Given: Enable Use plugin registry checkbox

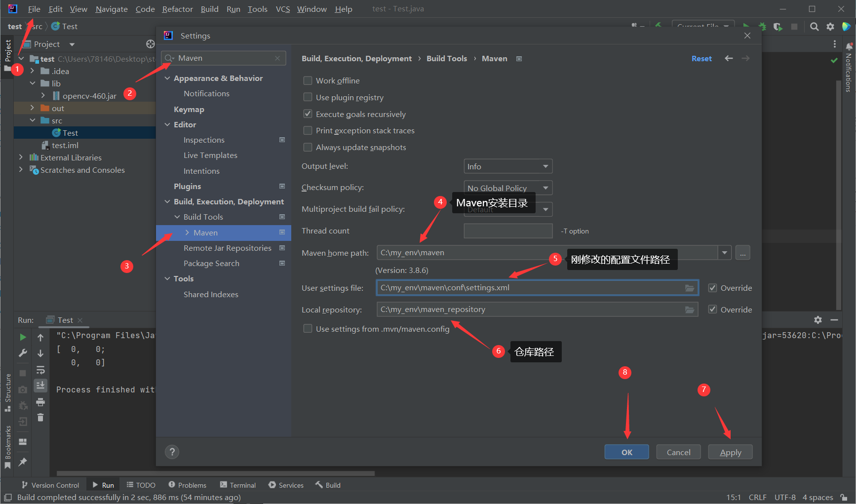Looking at the screenshot, I should click(308, 97).
